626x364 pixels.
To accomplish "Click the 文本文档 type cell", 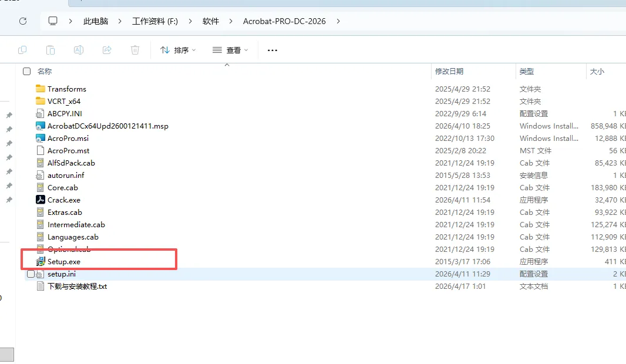I will (x=534, y=286).
